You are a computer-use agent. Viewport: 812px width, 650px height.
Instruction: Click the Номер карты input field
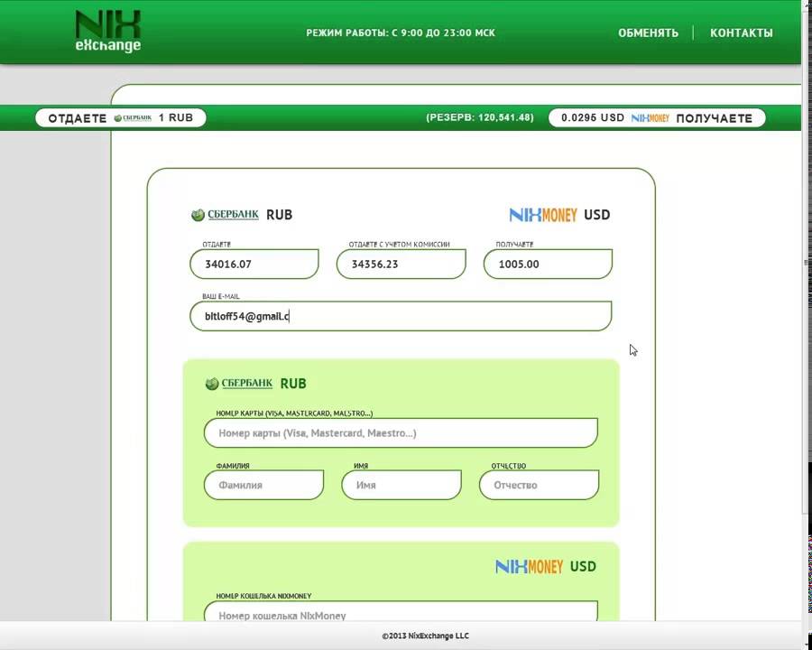pos(401,432)
